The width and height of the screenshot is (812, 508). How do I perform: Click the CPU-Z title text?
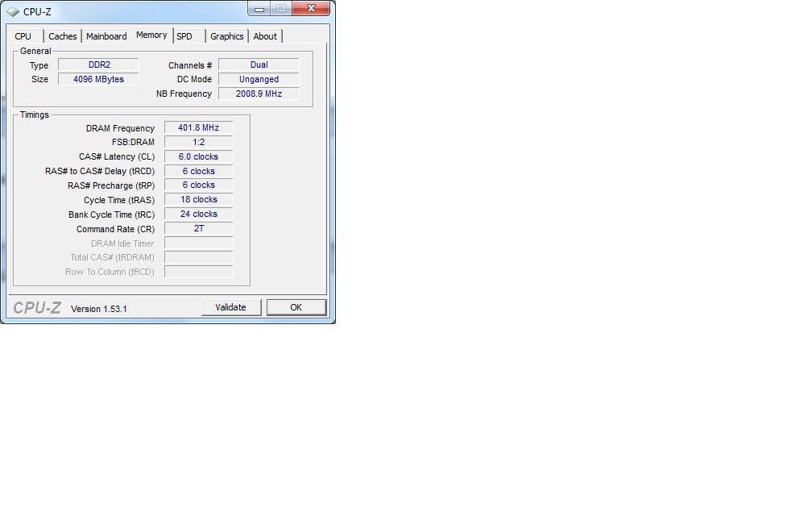(x=37, y=11)
